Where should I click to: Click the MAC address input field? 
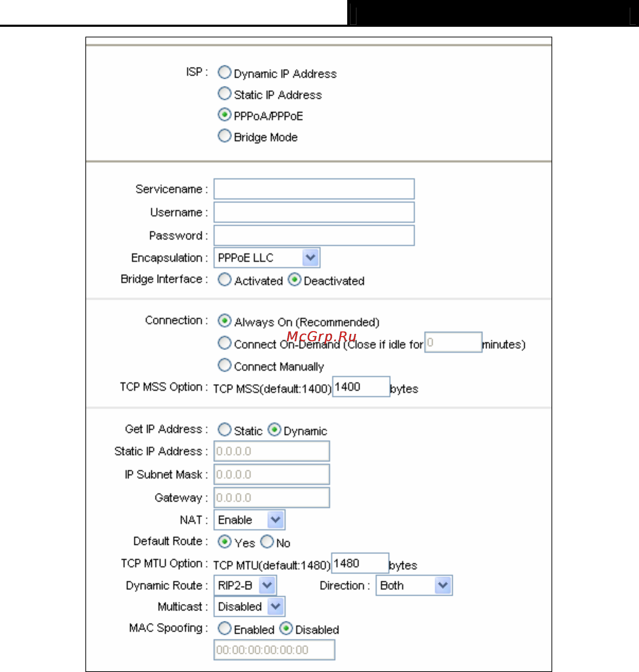pyautogui.click(x=274, y=650)
